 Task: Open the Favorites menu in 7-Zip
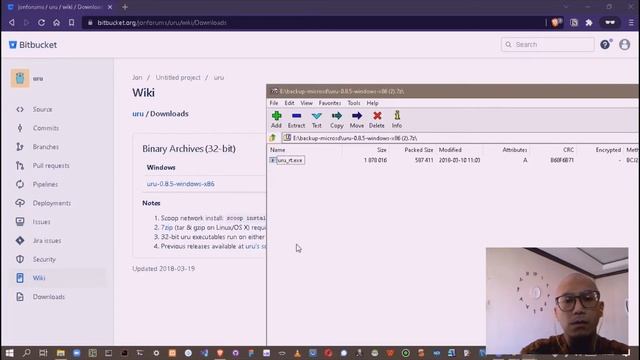(330, 103)
